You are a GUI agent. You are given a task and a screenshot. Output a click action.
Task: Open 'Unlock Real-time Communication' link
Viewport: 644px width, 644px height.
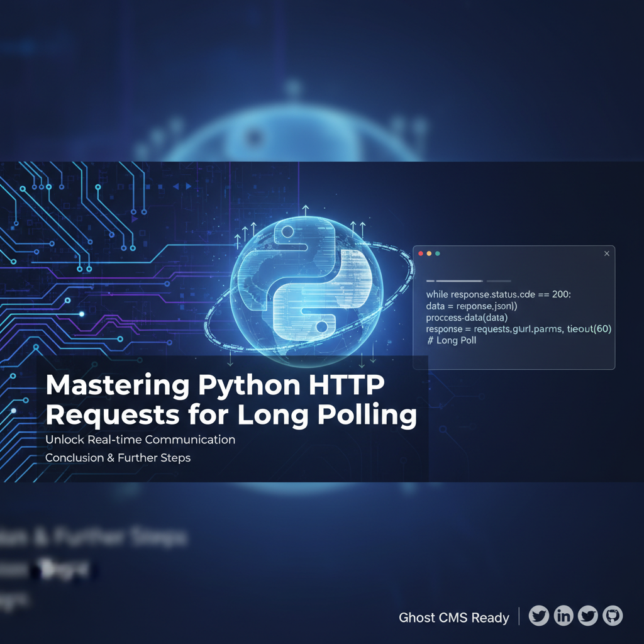pyautogui.click(x=141, y=439)
